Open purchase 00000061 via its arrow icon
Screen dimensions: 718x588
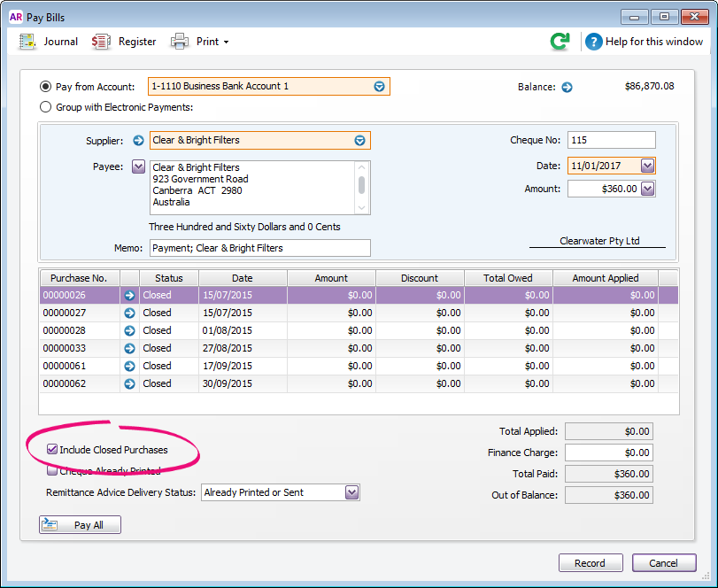(130, 366)
